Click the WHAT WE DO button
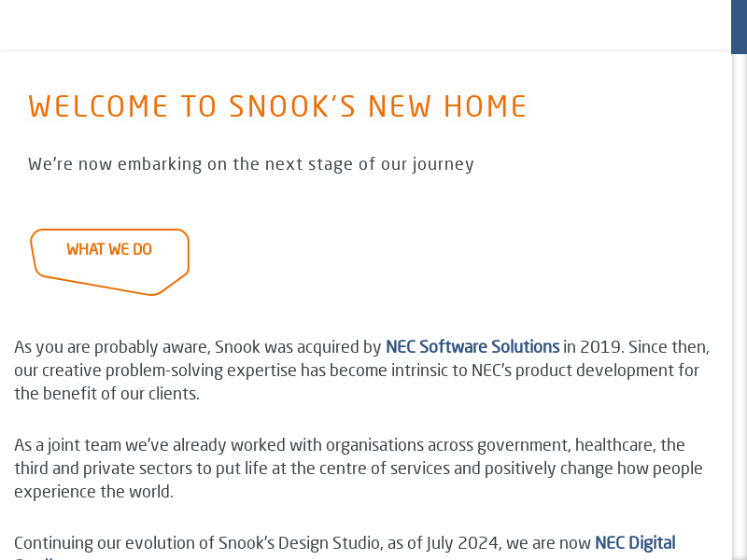Image resolution: width=747 pixels, height=560 pixels. click(109, 250)
